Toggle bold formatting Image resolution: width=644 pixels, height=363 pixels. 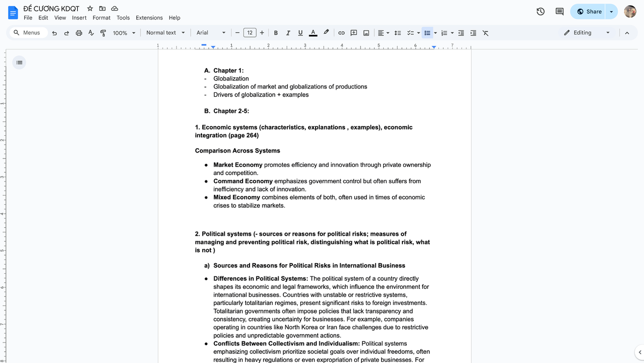click(275, 32)
